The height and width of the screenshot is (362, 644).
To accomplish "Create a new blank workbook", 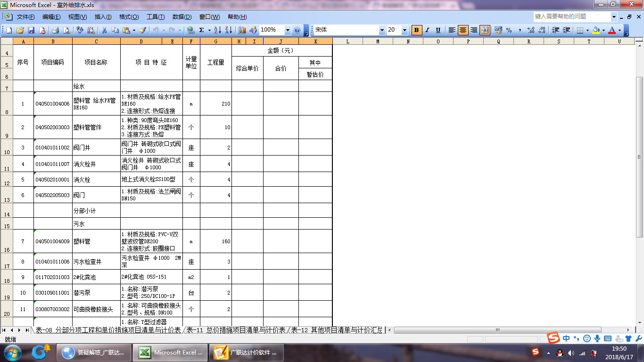I will tap(9, 30).
